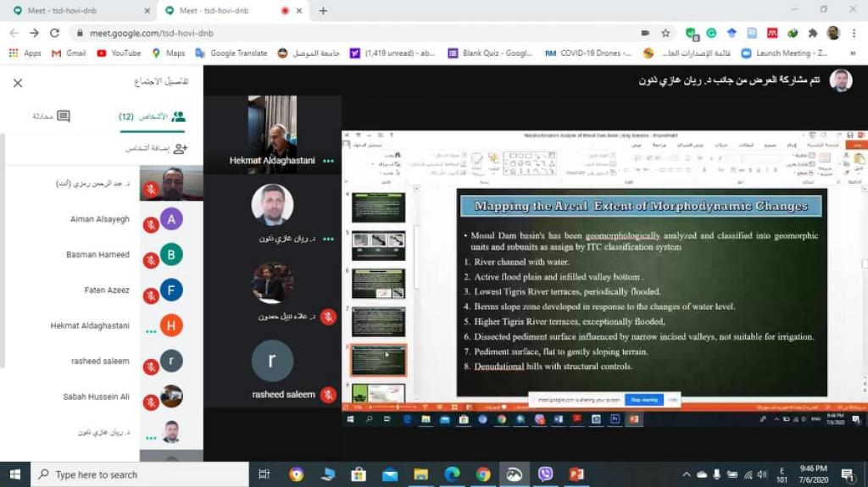Viewport: 868px width, 487px height.
Task: Reload the Meet page
Action: pos(55,33)
